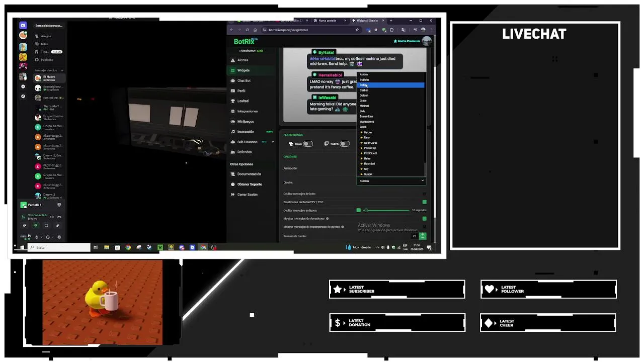Reload the browser page
The width and height of the screenshot is (644, 362).
[x=247, y=30]
